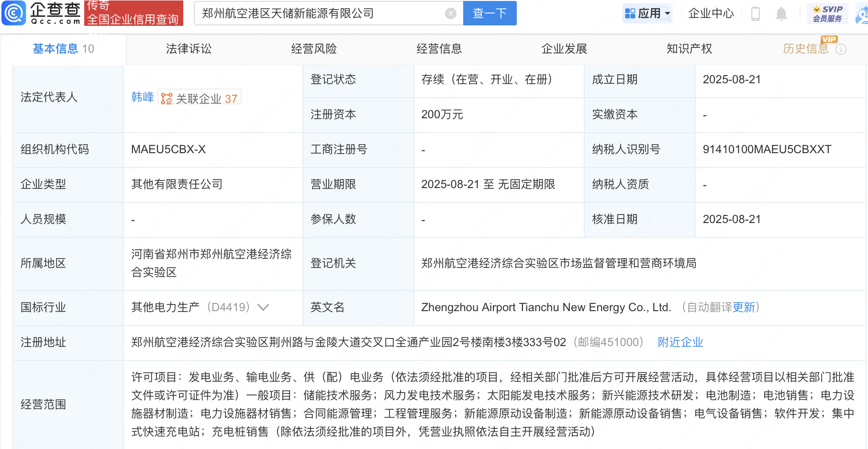
Task: Expand the 国标行业 chevron arrow
Action: tap(263, 307)
